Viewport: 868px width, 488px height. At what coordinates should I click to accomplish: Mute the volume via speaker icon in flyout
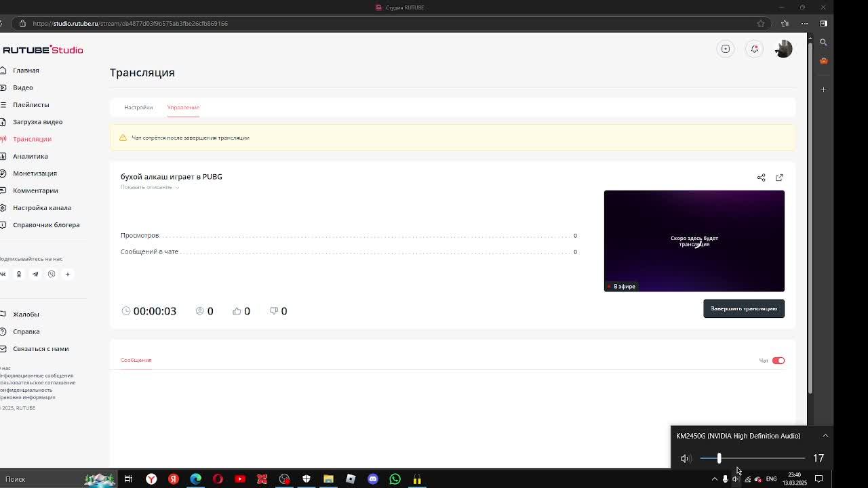click(686, 458)
